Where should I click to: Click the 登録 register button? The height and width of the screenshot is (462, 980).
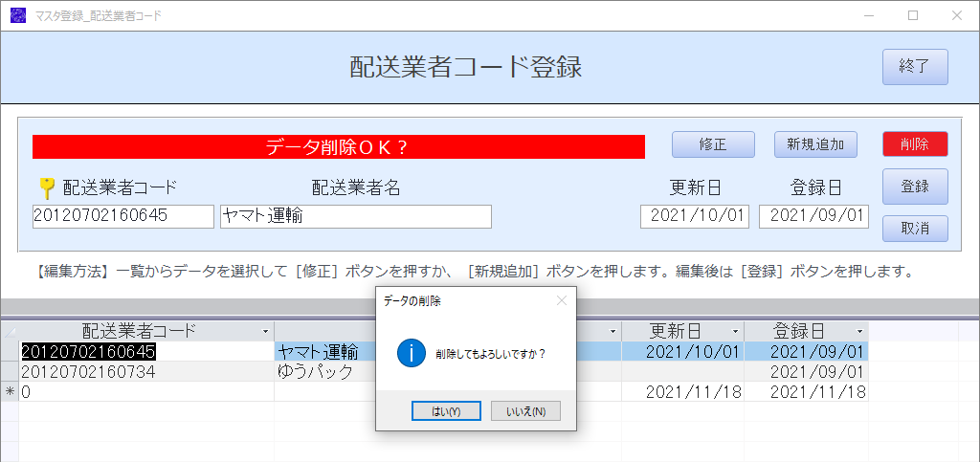(x=915, y=187)
